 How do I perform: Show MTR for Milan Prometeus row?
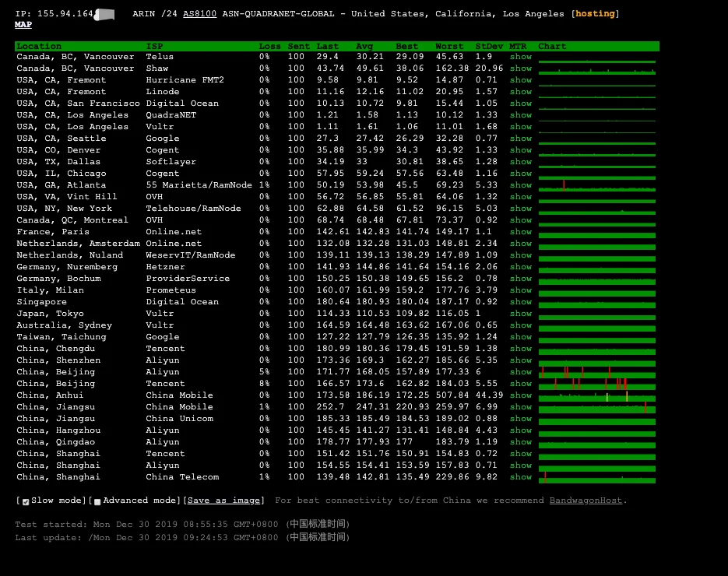pos(521,290)
